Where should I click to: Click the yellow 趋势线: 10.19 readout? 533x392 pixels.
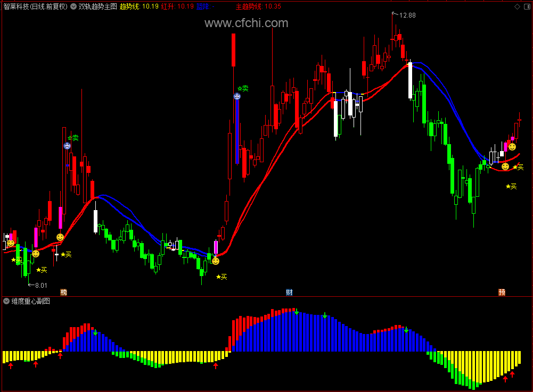point(139,6)
